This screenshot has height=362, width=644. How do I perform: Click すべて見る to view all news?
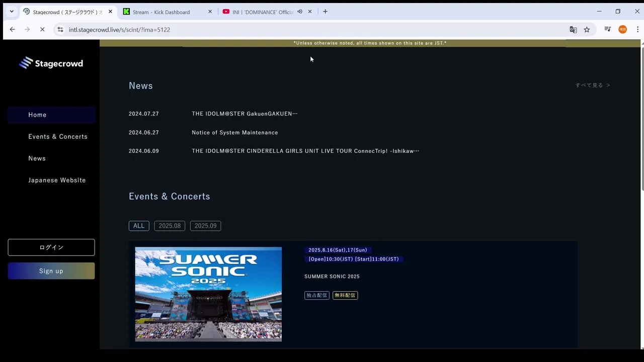tap(593, 85)
